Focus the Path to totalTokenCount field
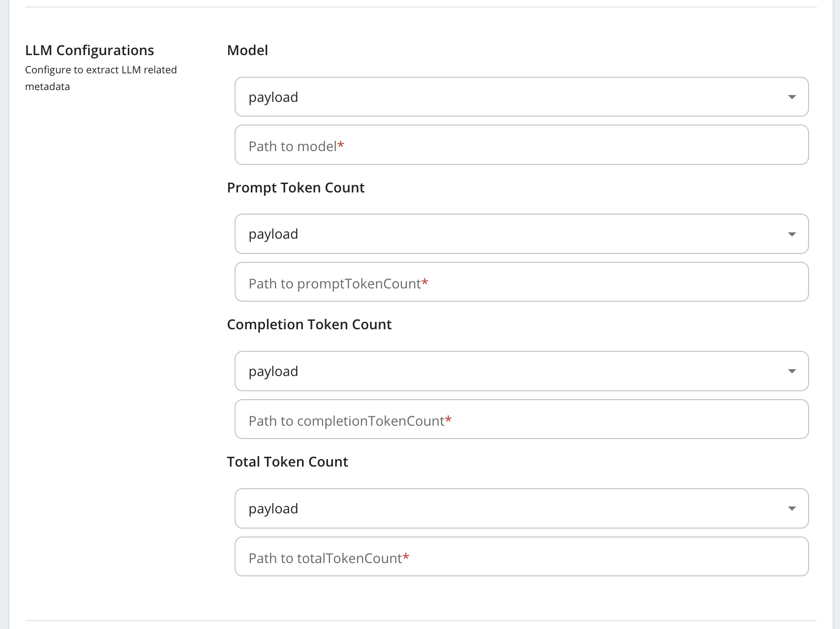The image size is (840, 629). click(522, 557)
